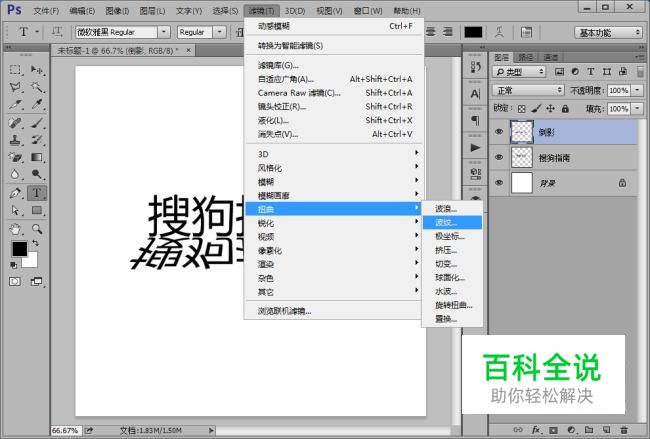Click the foreground color black swatch
Image resolution: width=650 pixels, height=439 pixels.
[18, 247]
